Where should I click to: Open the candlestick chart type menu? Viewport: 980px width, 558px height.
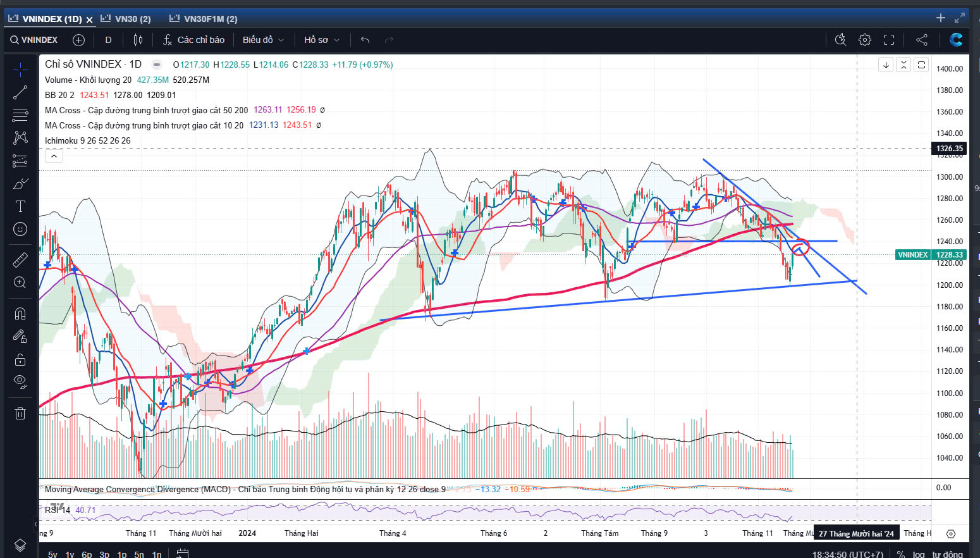coord(138,40)
